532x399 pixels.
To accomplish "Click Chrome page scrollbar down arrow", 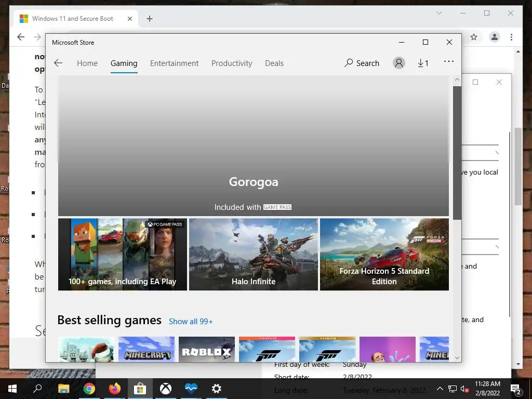I will click(x=518, y=364).
